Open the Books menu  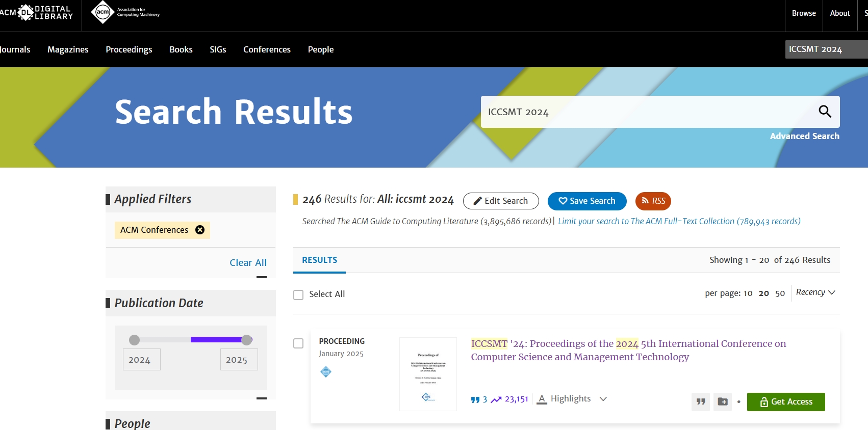point(181,49)
